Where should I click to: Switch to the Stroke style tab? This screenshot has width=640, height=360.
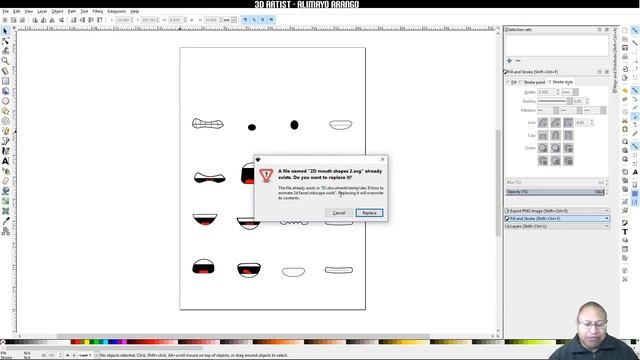pyautogui.click(x=561, y=82)
